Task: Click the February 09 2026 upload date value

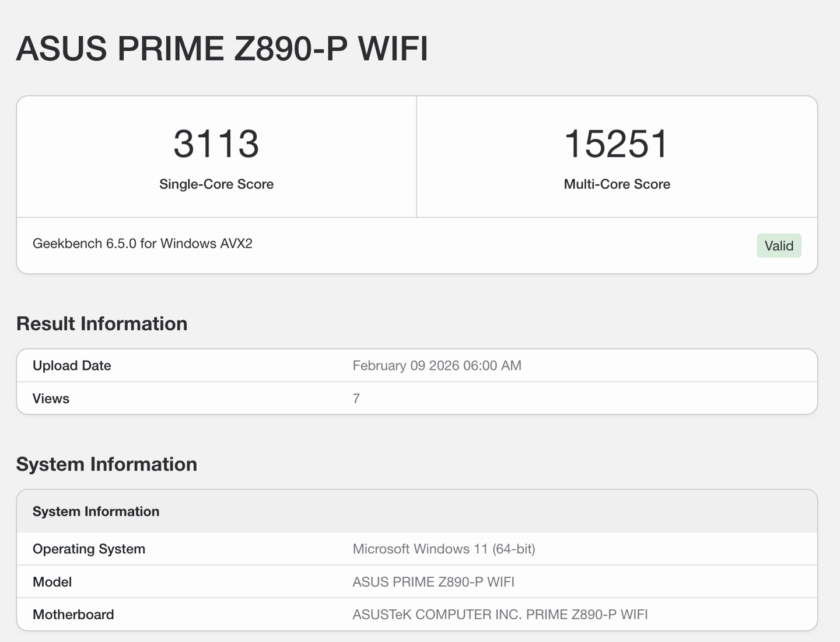Action: (437, 366)
